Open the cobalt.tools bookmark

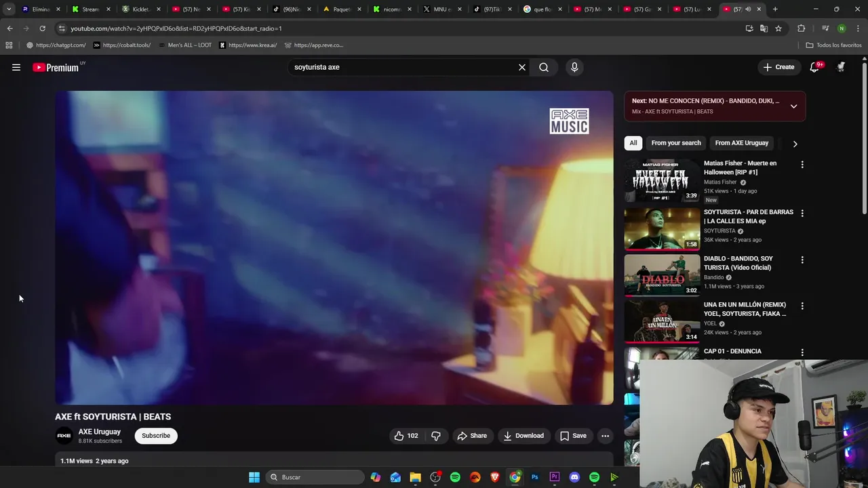121,45
